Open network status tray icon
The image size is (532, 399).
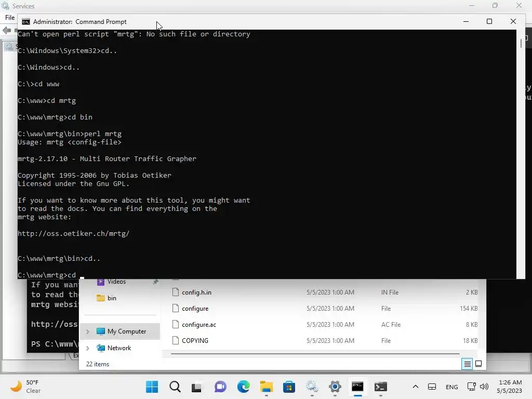pos(471,387)
